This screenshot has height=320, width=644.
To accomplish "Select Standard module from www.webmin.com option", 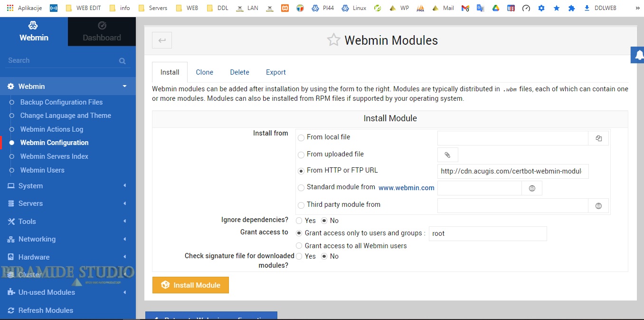I will [301, 188].
